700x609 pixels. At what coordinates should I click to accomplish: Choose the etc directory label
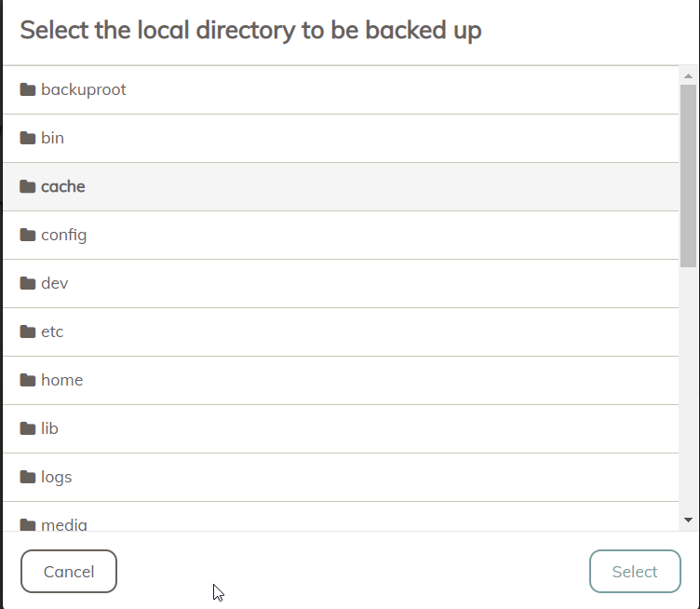(52, 332)
